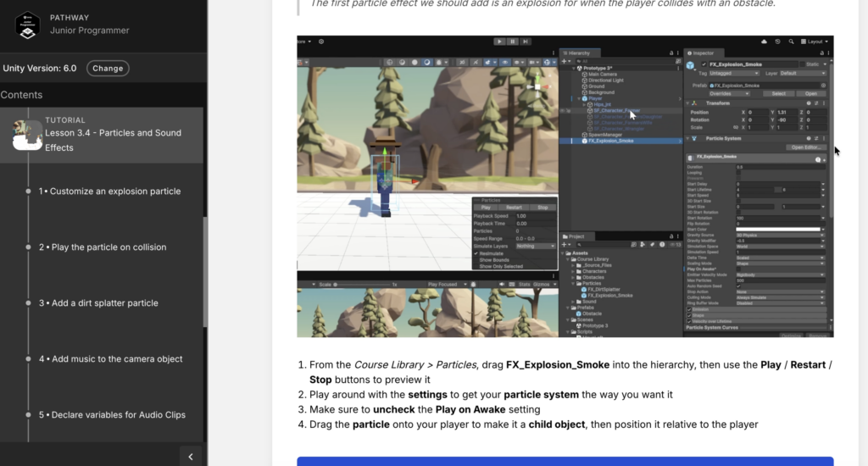868x466 pixels.
Task: Click the Transform component icon
Action: pos(693,103)
